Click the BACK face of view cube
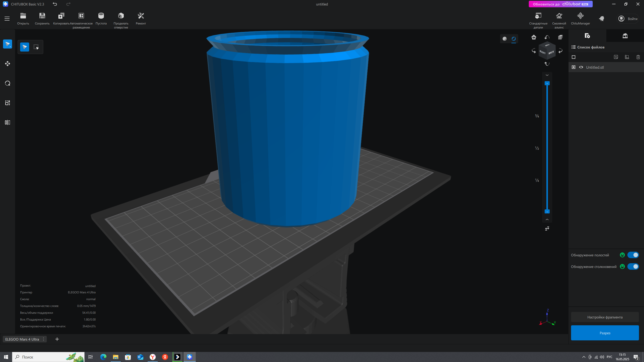The width and height of the screenshot is (644, 362). (x=551, y=53)
